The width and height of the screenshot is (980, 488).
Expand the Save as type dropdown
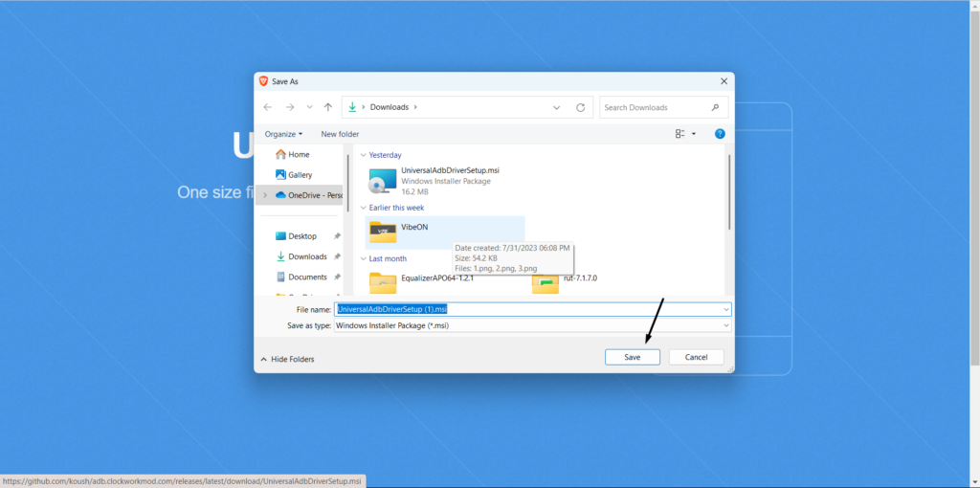[x=726, y=325]
